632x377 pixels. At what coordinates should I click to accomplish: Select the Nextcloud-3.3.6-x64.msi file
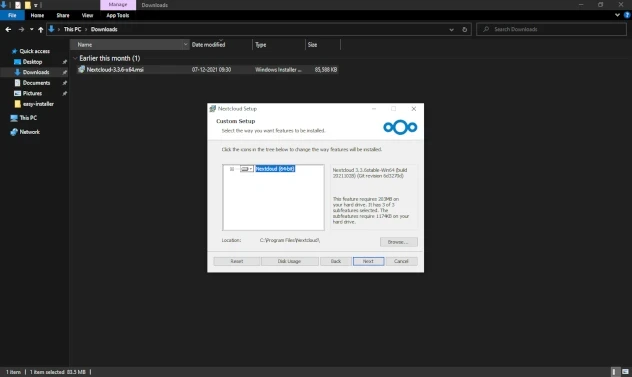click(207, 70)
